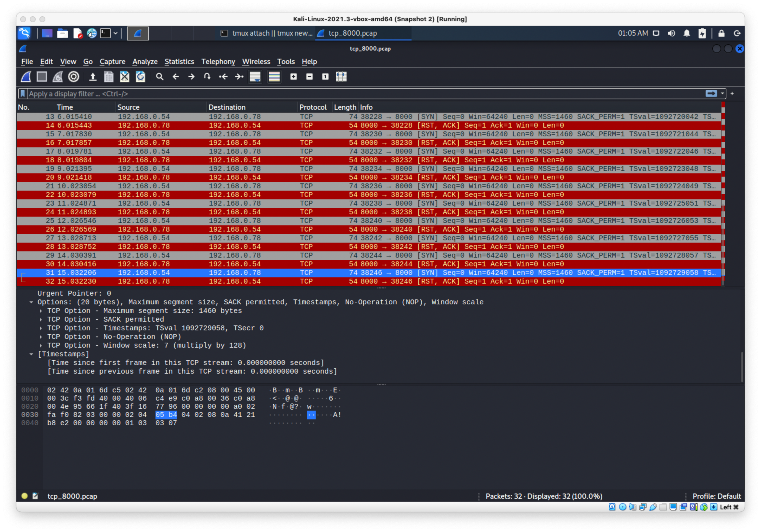Click the highlighted 05 b4 hex bytes

pos(166,415)
